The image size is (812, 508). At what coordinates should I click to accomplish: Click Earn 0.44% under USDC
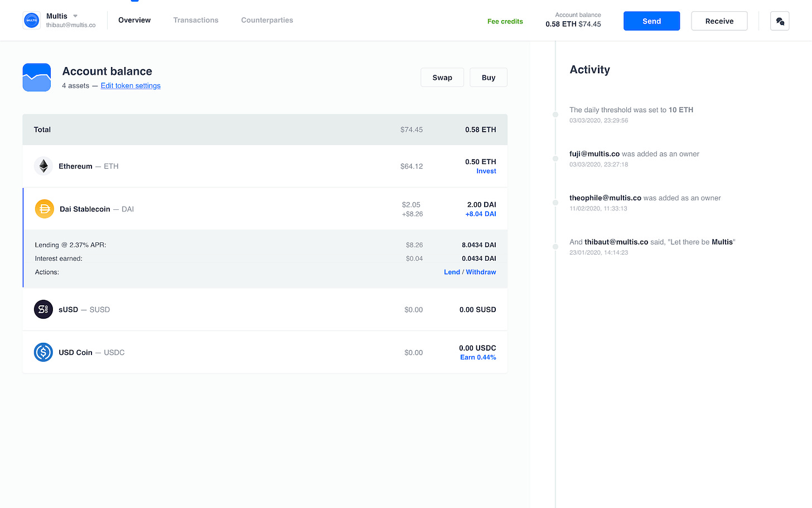(x=478, y=357)
